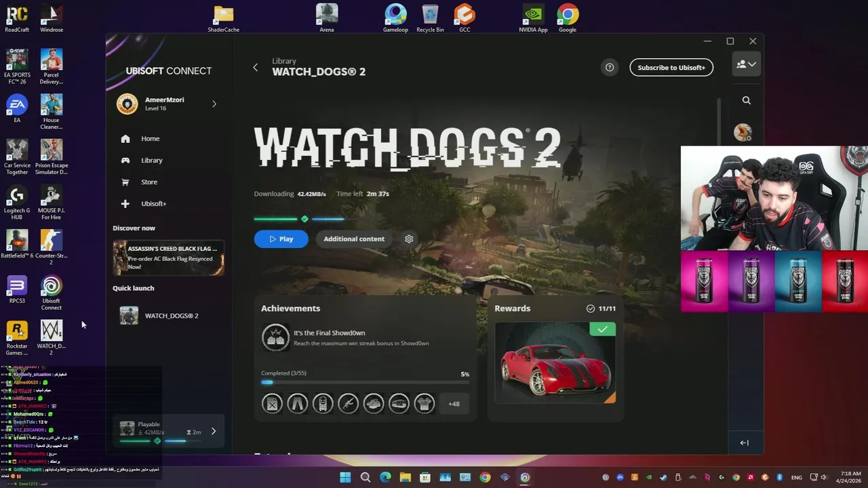This screenshot has height=488, width=868.
Task: Open File Explorer from the taskbar
Action: point(405,477)
